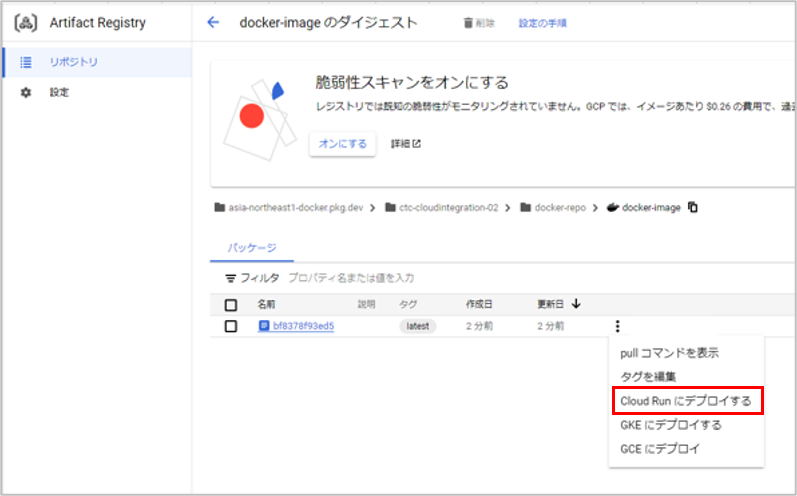Check the checkbox for row bf8378f93ed5
The width and height of the screenshot is (797, 496).
pos(231,326)
